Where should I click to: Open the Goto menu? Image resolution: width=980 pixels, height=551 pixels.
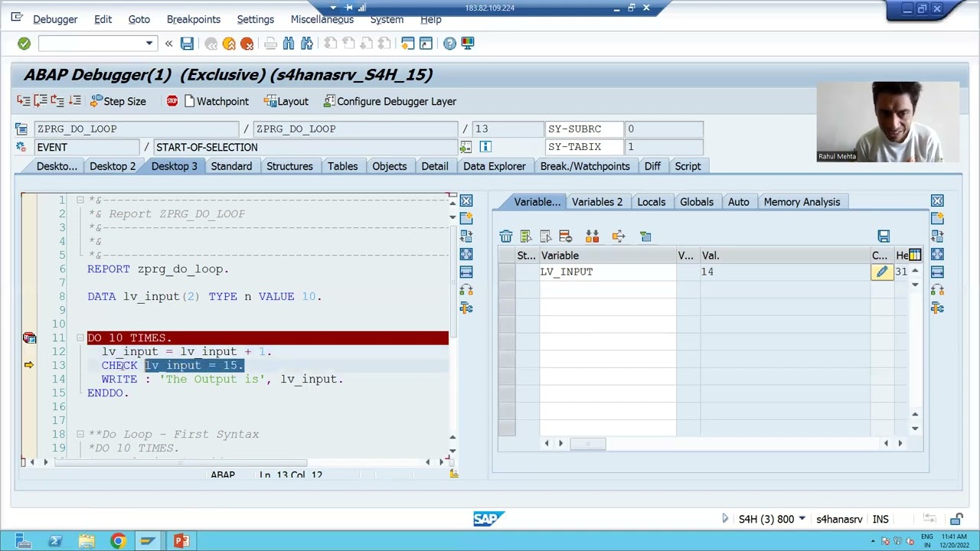pos(139,19)
